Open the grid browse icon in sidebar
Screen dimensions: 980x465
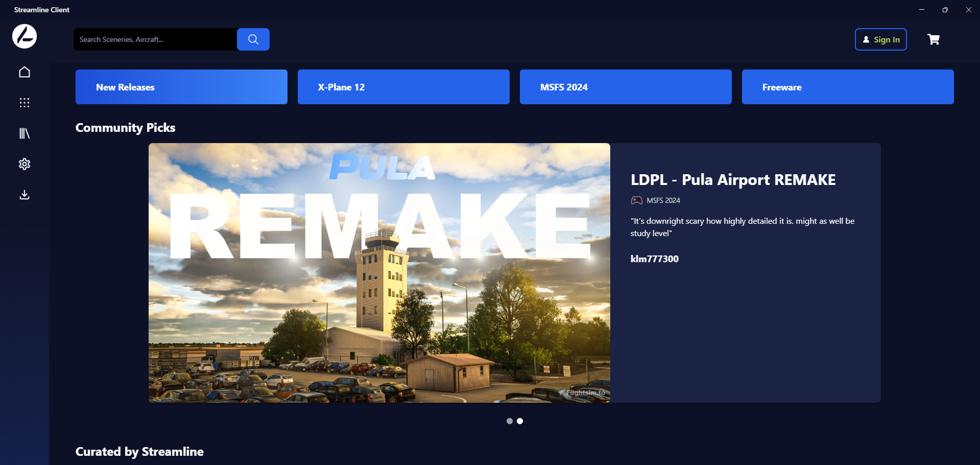(x=25, y=103)
